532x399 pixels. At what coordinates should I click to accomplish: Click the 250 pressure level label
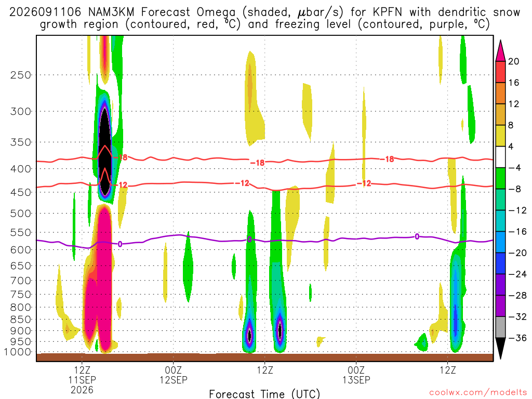21,75
